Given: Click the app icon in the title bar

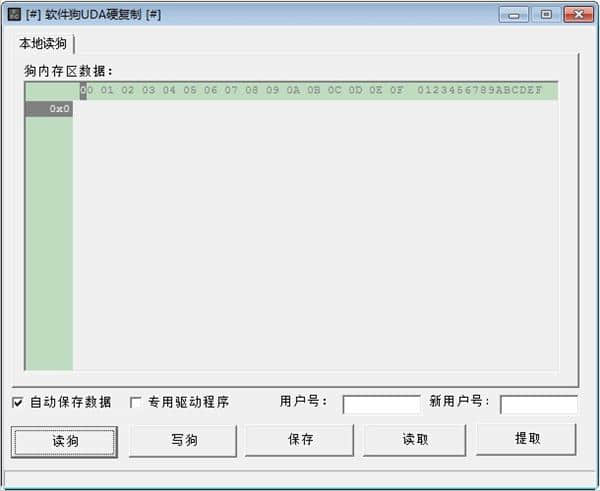Looking at the screenshot, I should click(14, 14).
